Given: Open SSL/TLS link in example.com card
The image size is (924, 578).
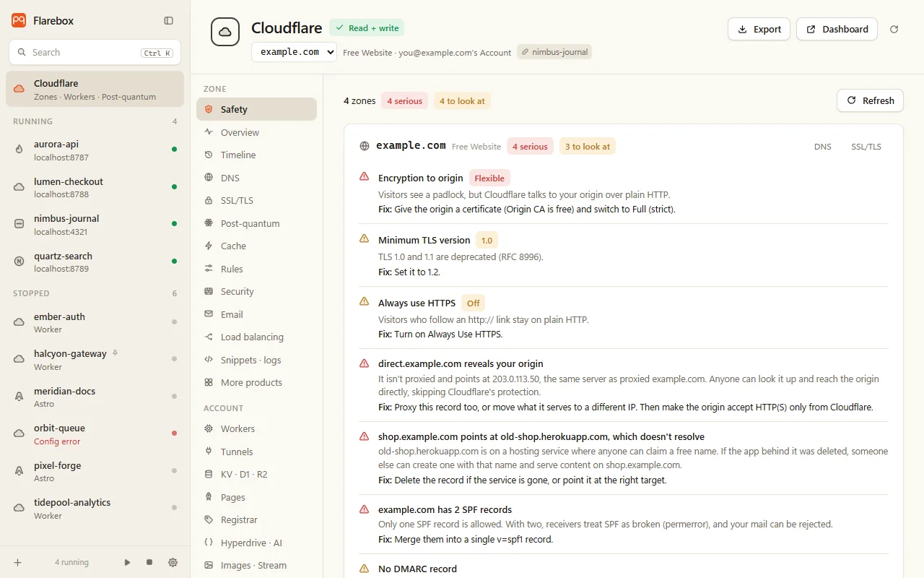Looking at the screenshot, I should point(866,147).
